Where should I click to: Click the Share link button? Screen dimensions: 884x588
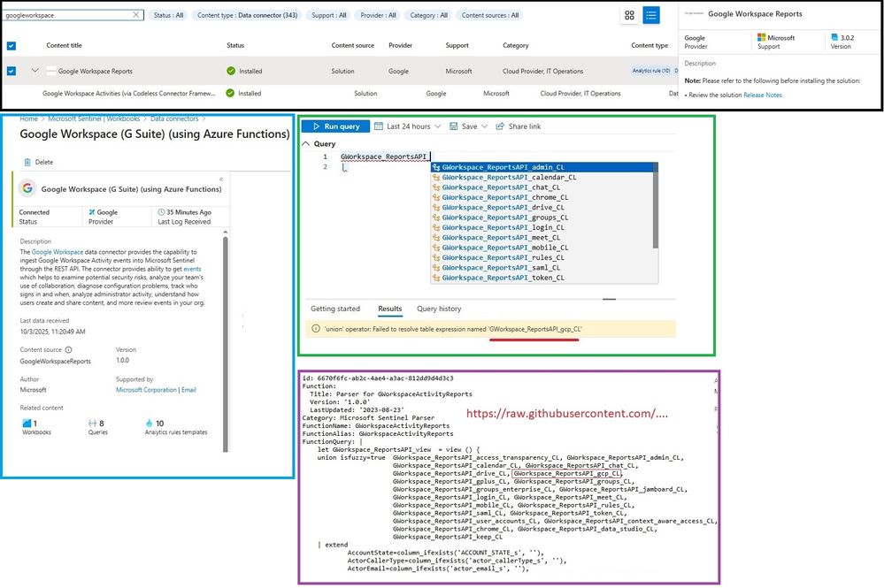[x=519, y=126]
